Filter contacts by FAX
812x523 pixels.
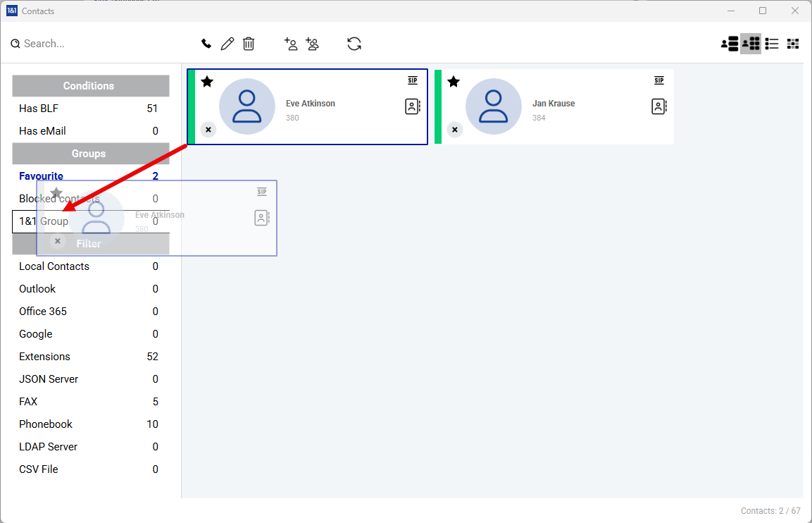28,402
